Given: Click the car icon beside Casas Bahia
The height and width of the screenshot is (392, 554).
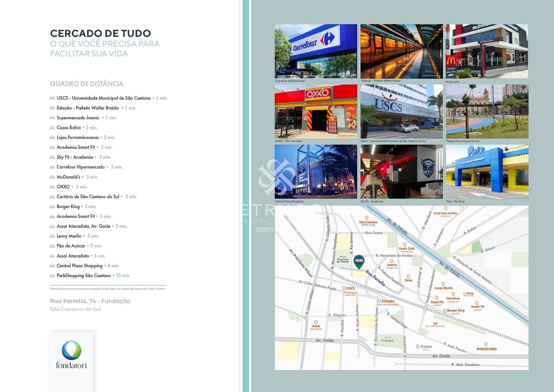Looking at the screenshot, I should point(52,128).
